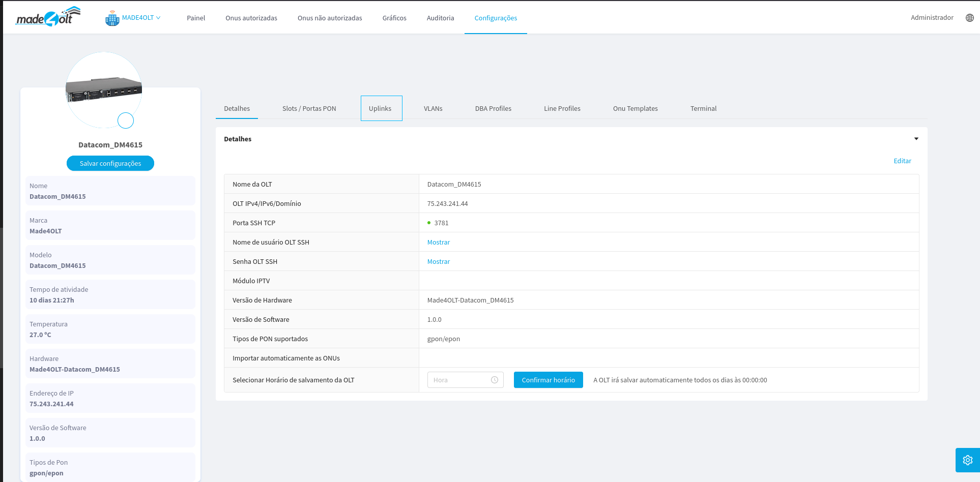Open the Terminal tab
This screenshot has width=980, height=482.
click(x=703, y=109)
